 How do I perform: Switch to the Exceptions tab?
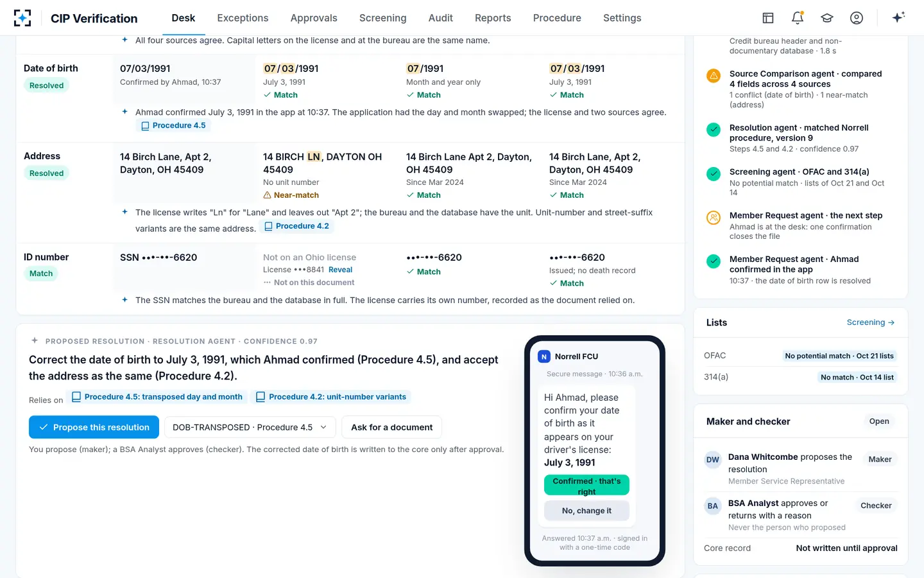[243, 18]
